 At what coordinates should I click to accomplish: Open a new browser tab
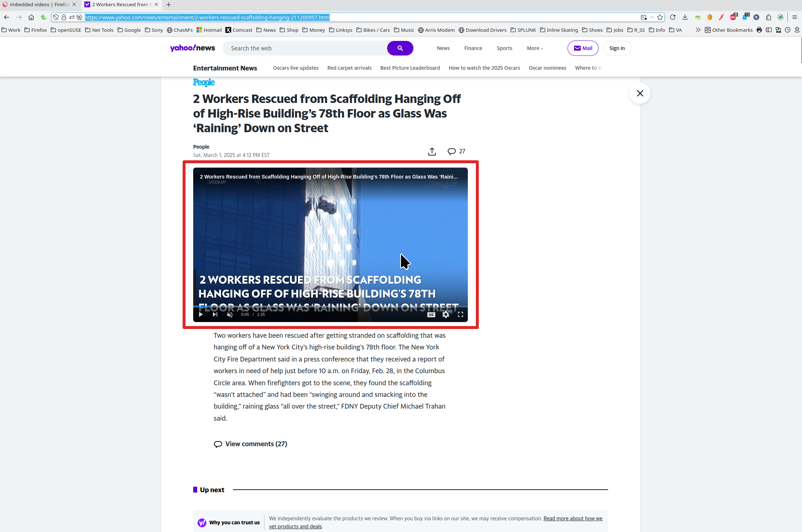point(169,5)
